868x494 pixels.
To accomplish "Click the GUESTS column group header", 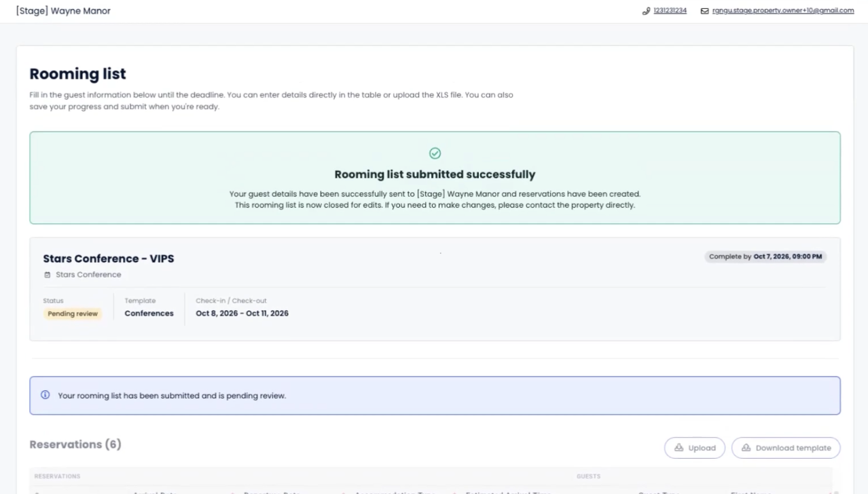I will [588, 476].
